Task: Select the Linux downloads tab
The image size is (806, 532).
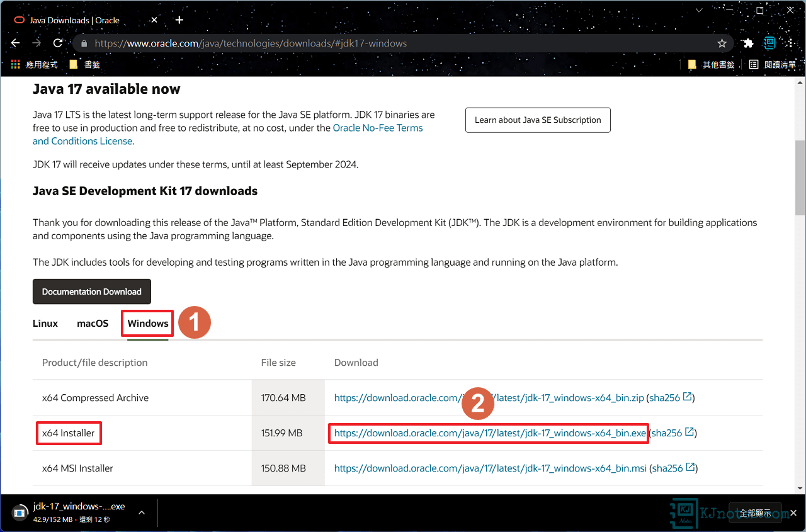Action: [x=45, y=324]
